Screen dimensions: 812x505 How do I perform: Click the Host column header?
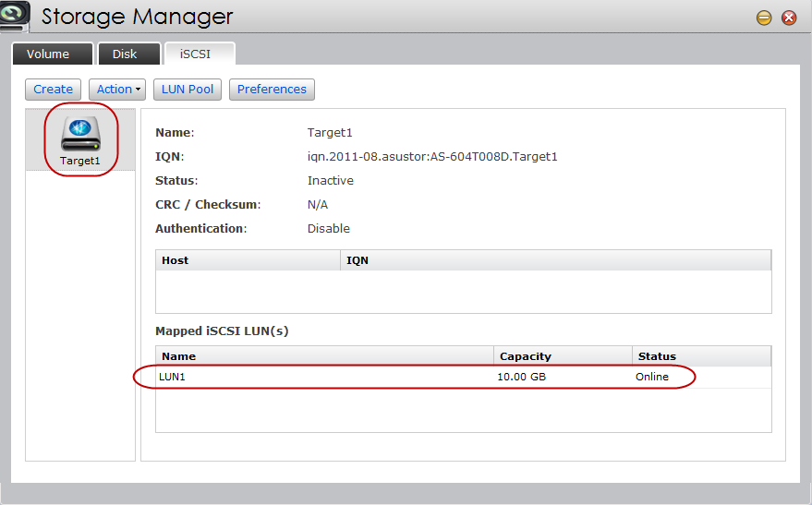[x=248, y=260]
